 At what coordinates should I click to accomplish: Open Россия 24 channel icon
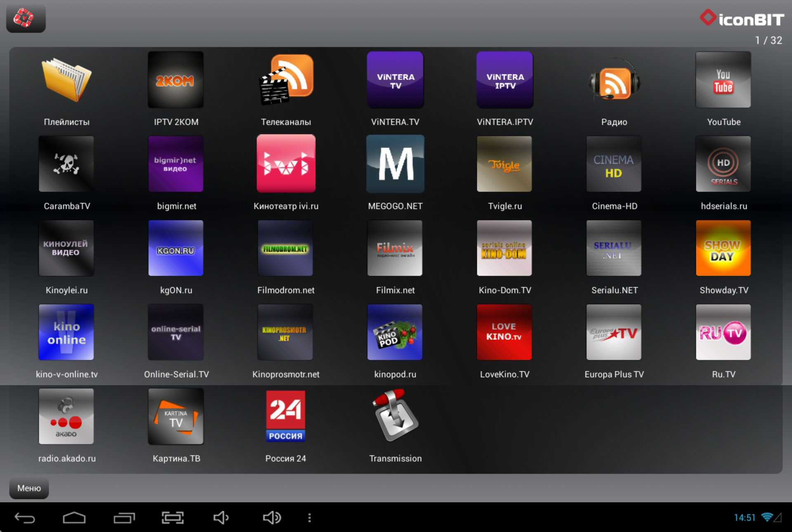(x=286, y=416)
